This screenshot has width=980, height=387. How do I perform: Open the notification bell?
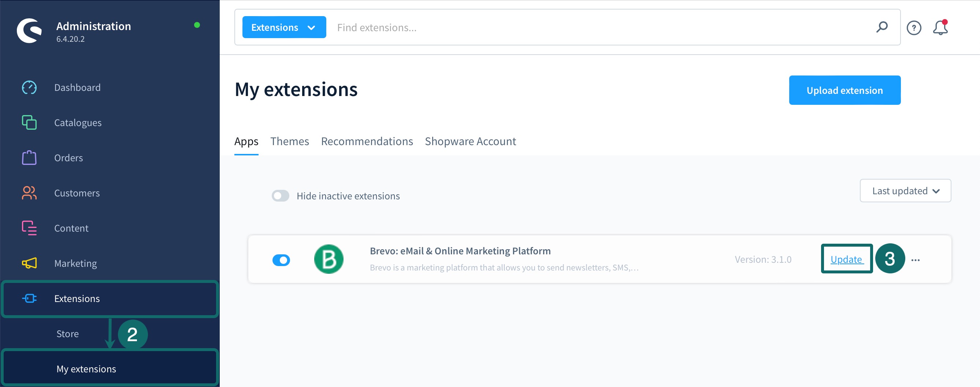click(941, 27)
